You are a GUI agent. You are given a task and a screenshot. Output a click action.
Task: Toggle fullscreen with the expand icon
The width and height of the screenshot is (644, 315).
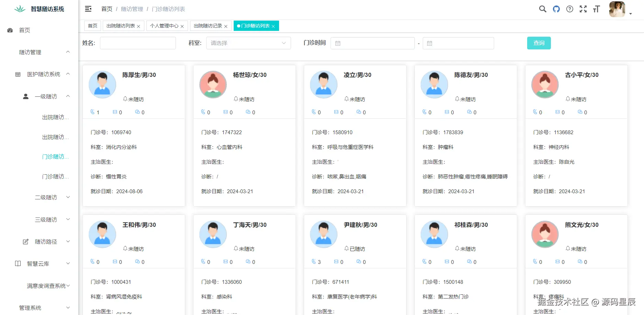point(583,9)
